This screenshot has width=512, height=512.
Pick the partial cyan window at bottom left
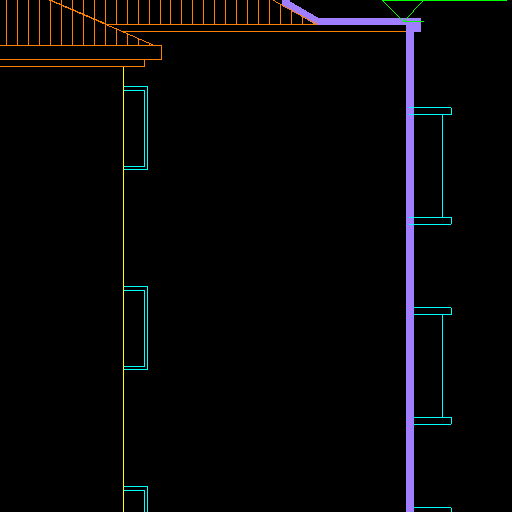pyautogui.click(x=136, y=499)
